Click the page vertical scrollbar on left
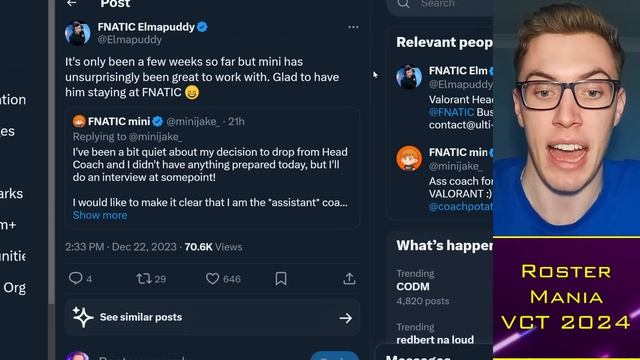Image resolution: width=640 pixels, height=360 pixels. pyautogui.click(x=51, y=151)
